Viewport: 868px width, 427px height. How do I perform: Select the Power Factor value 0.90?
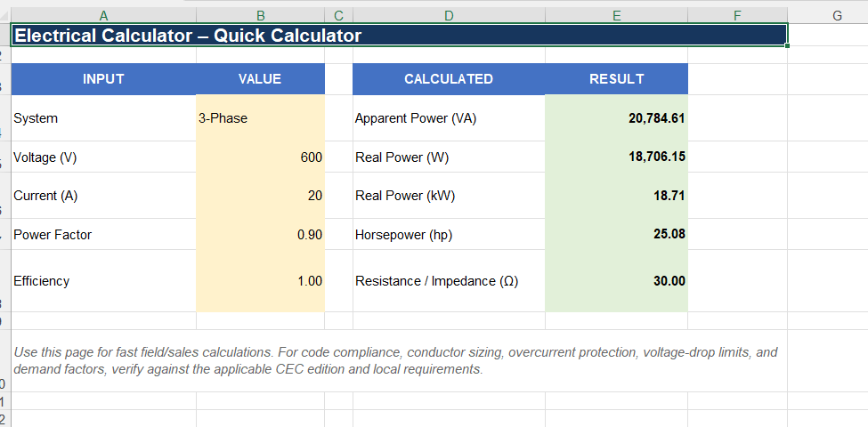tap(260, 235)
